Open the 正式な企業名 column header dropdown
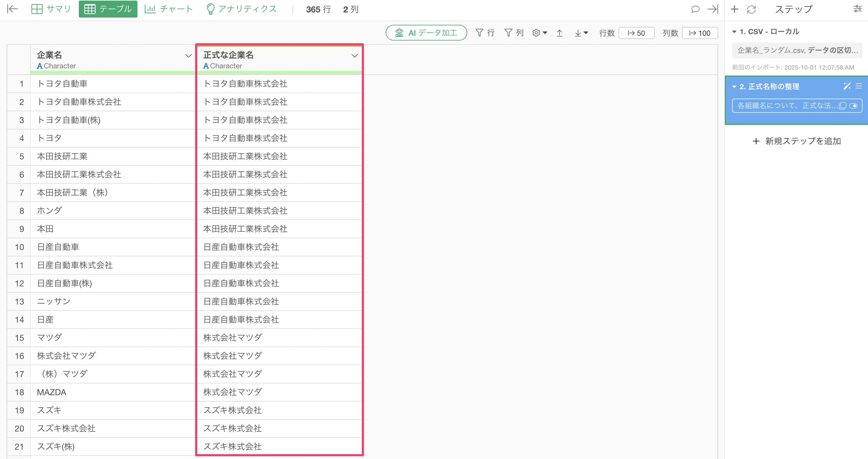Viewport: 868px width, 459px height. point(355,56)
